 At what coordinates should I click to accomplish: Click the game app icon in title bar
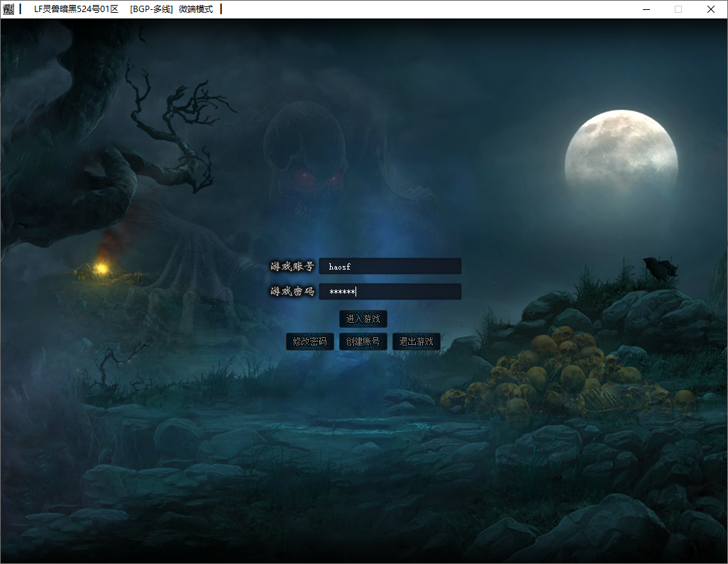pyautogui.click(x=9, y=9)
